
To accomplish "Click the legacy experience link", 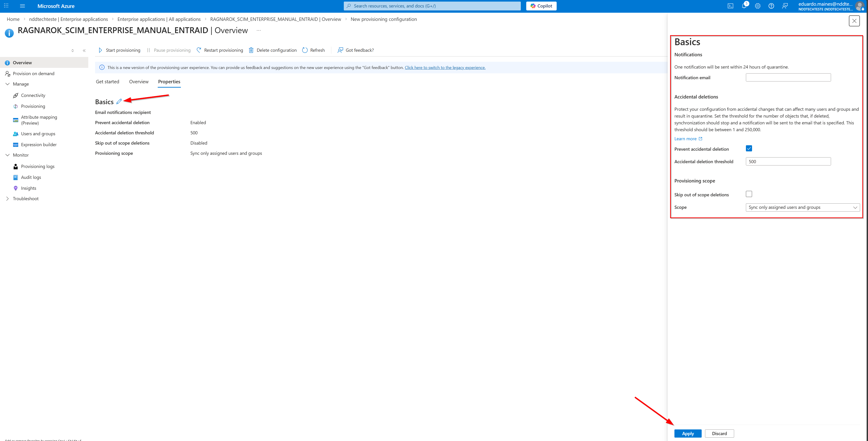I will pyautogui.click(x=445, y=67).
